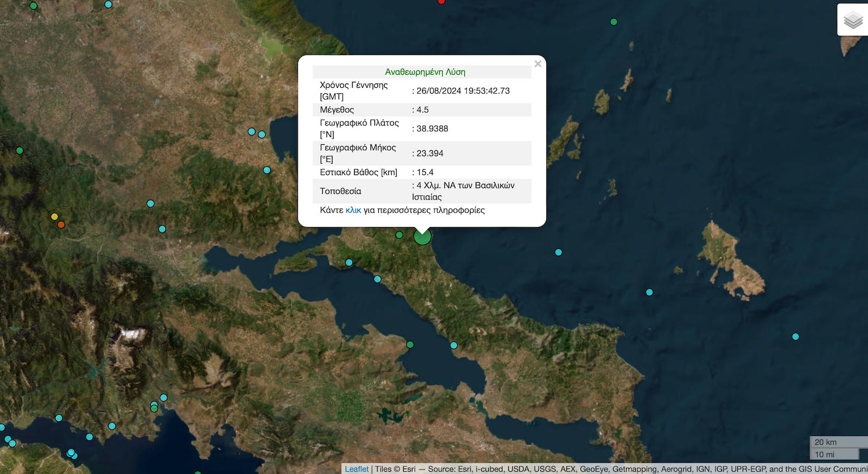Click the magnitude value 4.5 in popup
This screenshot has width=868, height=474.
422,110
